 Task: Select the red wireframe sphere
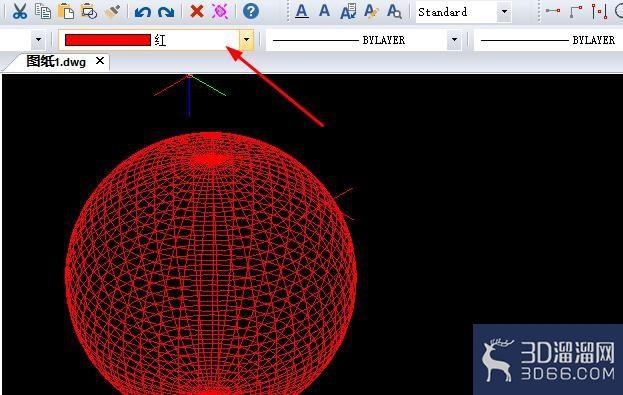211,263
